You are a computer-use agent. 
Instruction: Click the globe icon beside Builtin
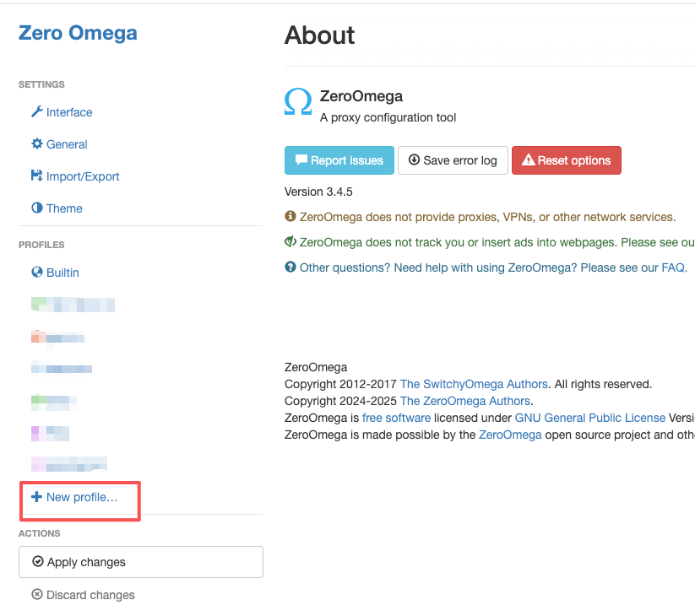click(37, 273)
